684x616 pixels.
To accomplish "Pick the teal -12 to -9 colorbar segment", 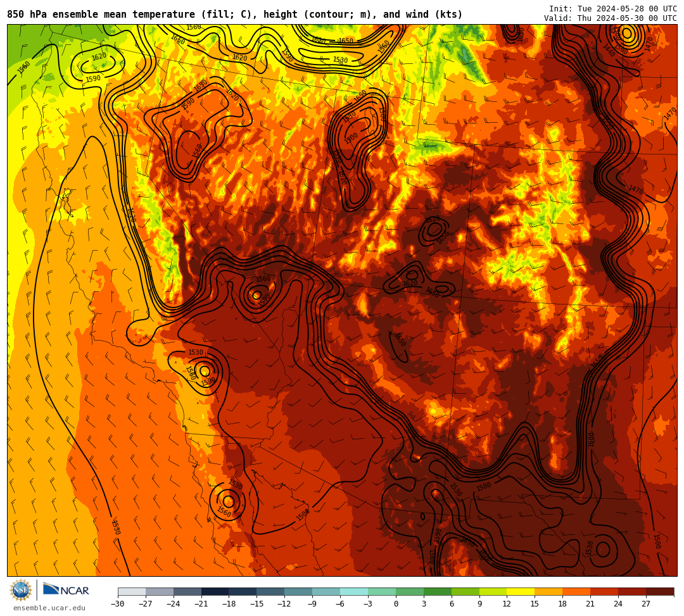I will 298,591.
